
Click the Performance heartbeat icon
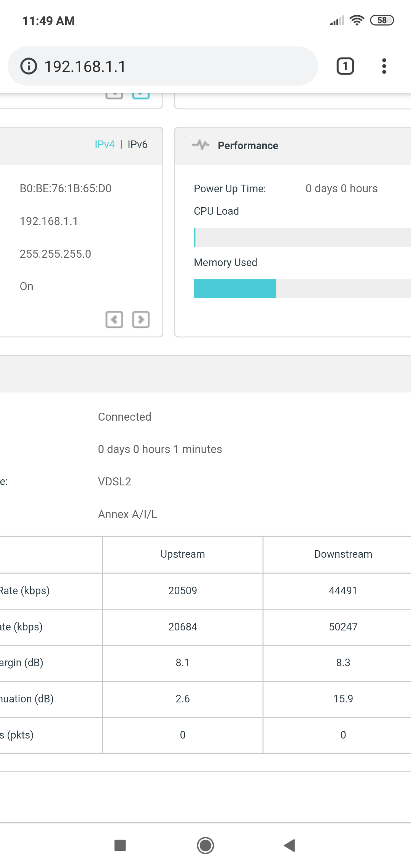tap(201, 145)
